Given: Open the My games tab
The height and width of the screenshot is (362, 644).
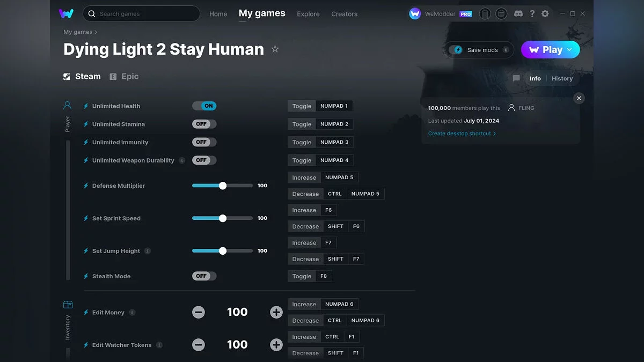Looking at the screenshot, I should point(262,13).
